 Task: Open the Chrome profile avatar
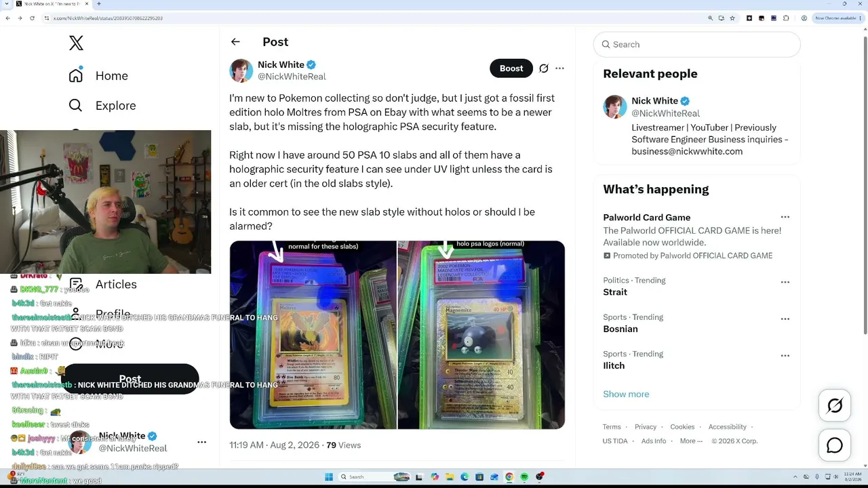(804, 18)
